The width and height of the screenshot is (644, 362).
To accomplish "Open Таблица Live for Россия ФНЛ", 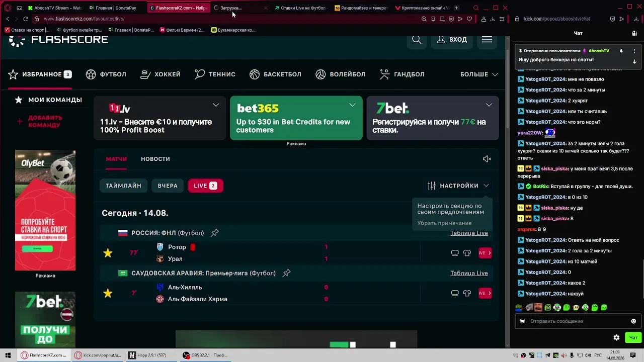I will coord(469,233).
